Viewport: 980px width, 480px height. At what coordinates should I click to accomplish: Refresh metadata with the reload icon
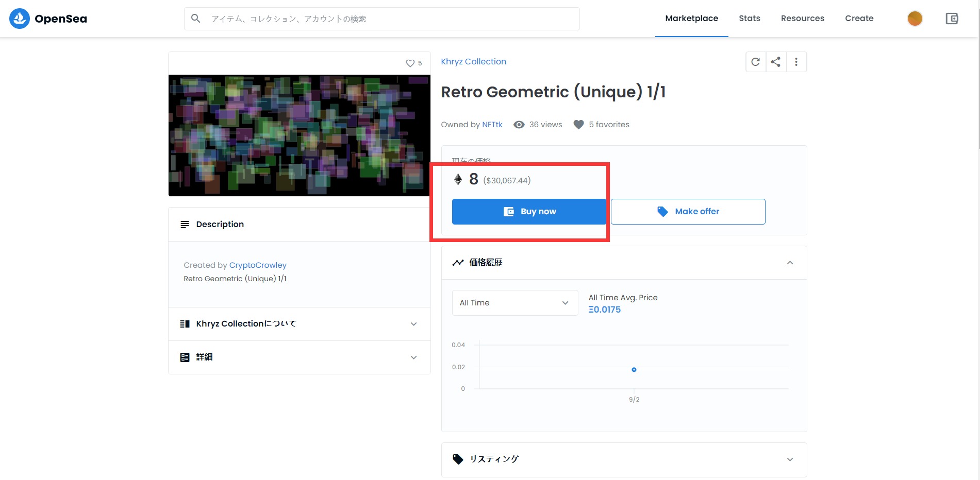755,62
